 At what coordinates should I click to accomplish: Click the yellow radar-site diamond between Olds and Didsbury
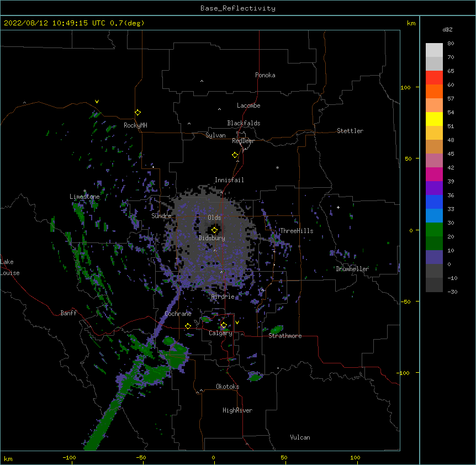[x=214, y=230]
